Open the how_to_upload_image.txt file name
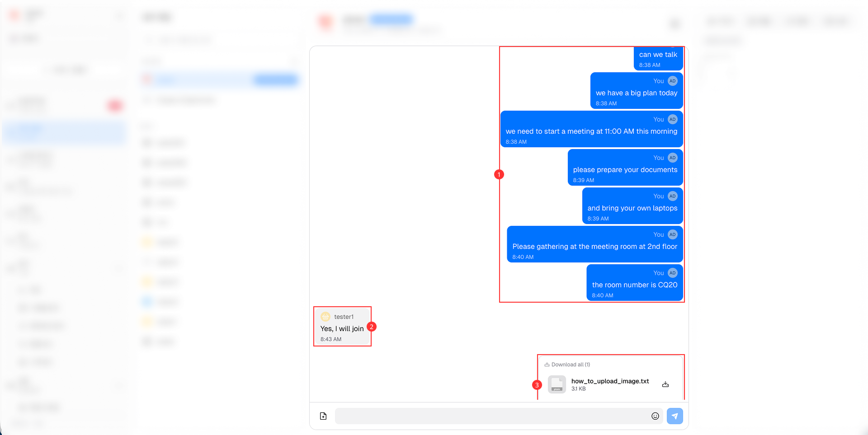The width and height of the screenshot is (868, 435). click(610, 381)
